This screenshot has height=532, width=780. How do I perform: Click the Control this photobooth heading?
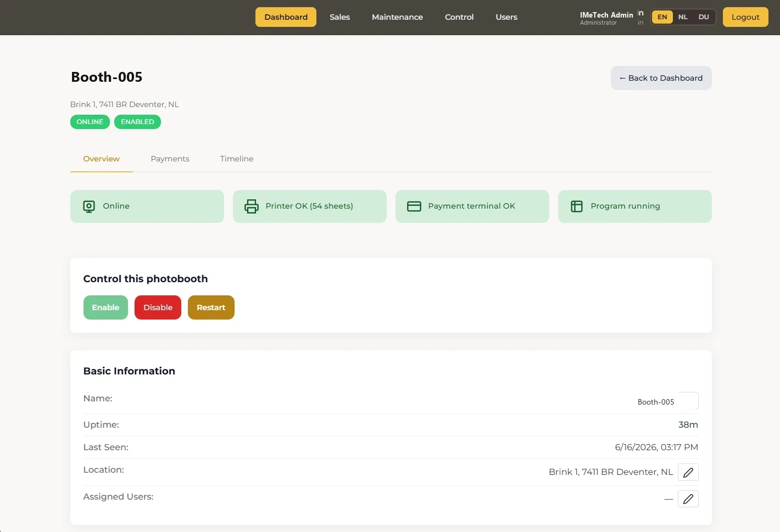[x=146, y=279]
